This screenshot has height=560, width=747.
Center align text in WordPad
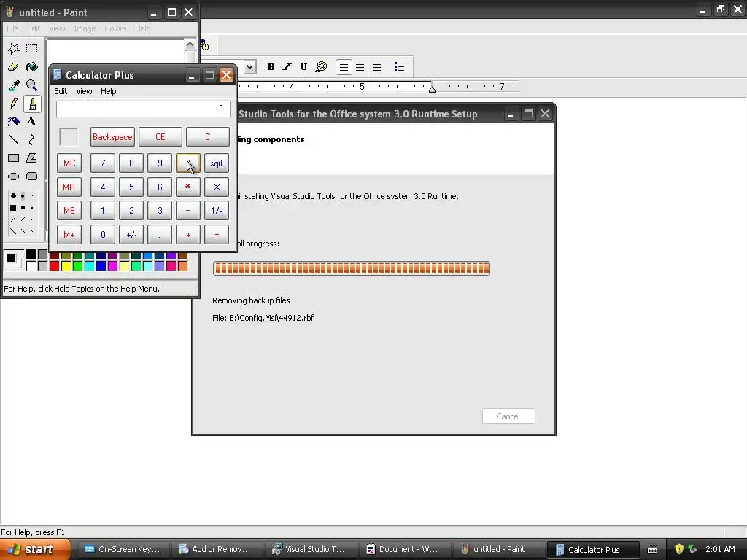point(360,67)
